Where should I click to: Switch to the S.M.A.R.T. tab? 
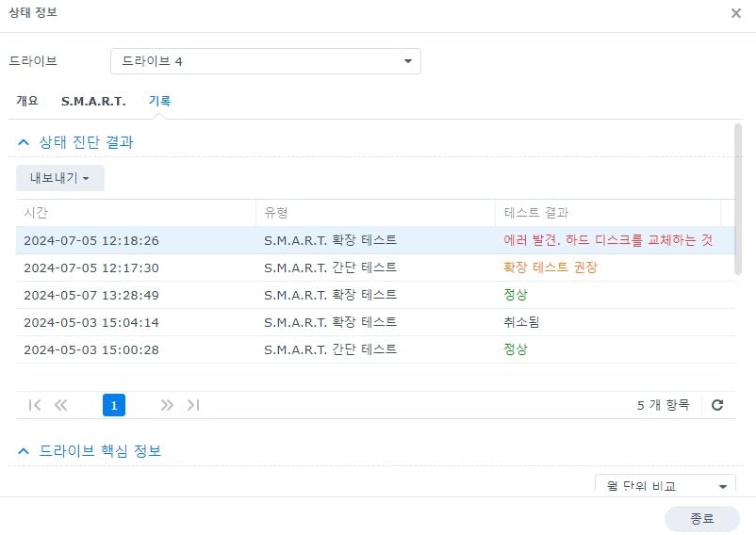tap(93, 101)
